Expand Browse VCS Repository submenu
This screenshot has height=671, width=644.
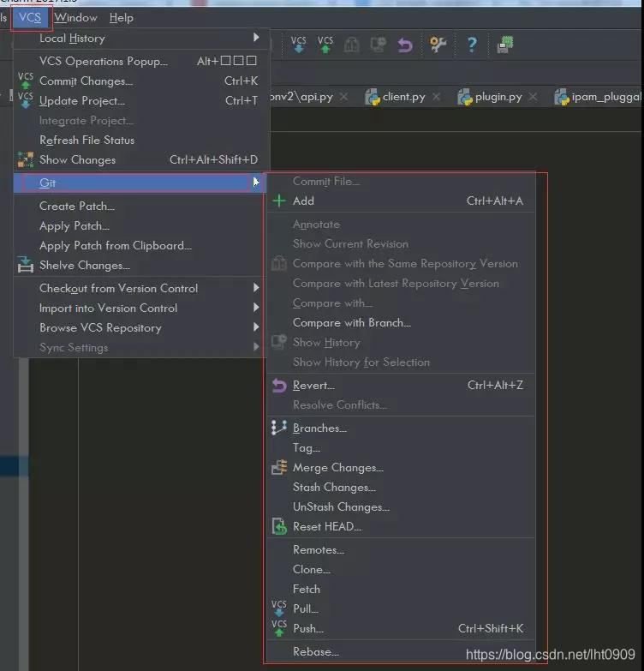[139, 327]
